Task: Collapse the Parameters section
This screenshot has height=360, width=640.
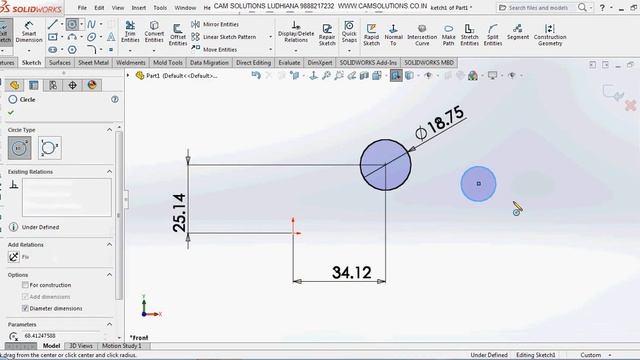Action: coord(109,324)
